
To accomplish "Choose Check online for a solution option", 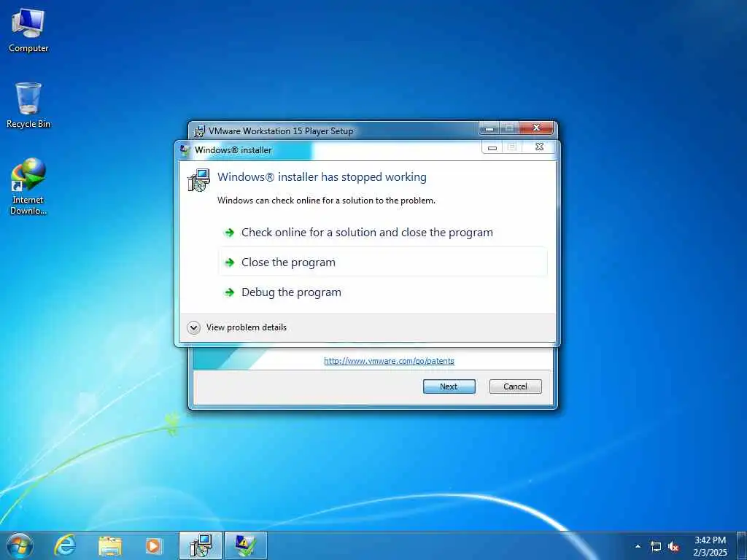I will coord(382,233).
